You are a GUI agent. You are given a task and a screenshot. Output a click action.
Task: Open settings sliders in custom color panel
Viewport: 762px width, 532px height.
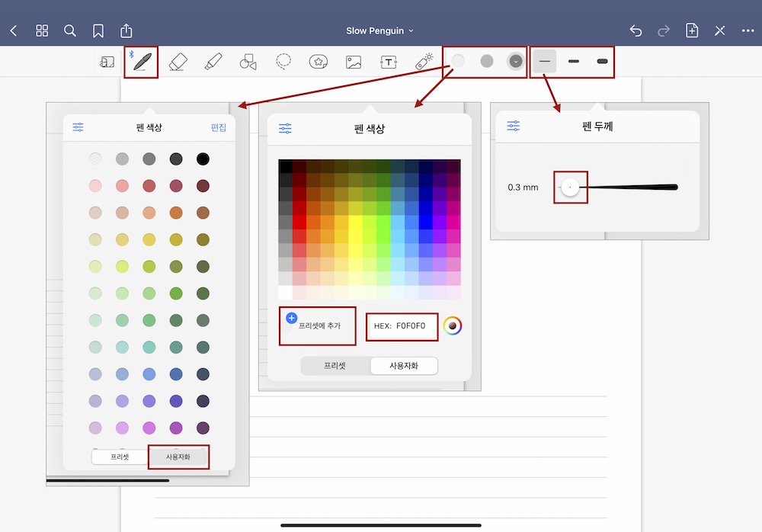pyautogui.click(x=285, y=128)
